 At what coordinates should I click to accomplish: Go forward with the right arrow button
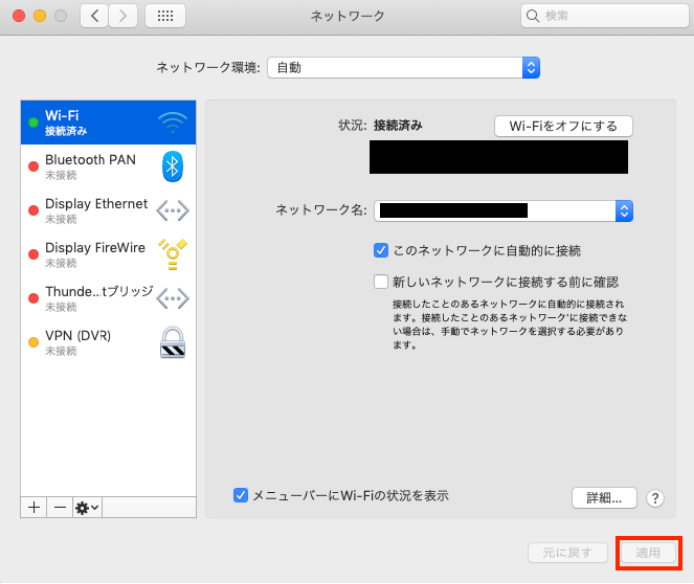point(123,16)
